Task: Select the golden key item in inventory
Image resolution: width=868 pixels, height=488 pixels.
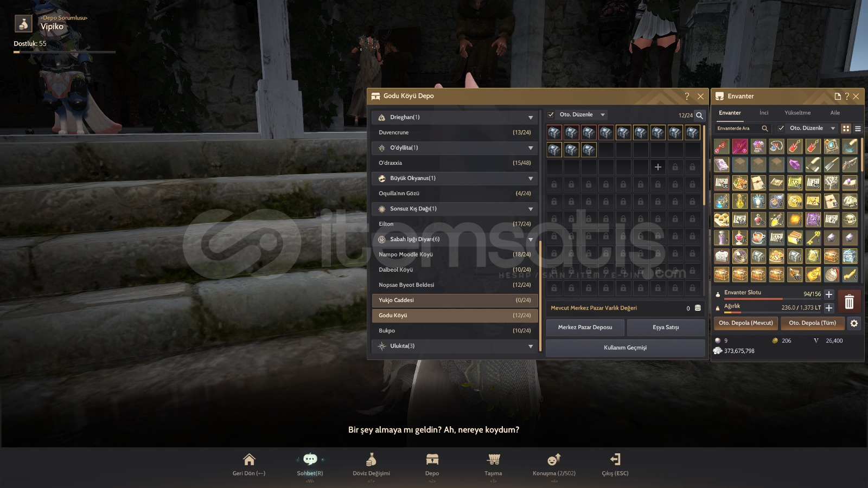Action: pyautogui.click(x=813, y=237)
